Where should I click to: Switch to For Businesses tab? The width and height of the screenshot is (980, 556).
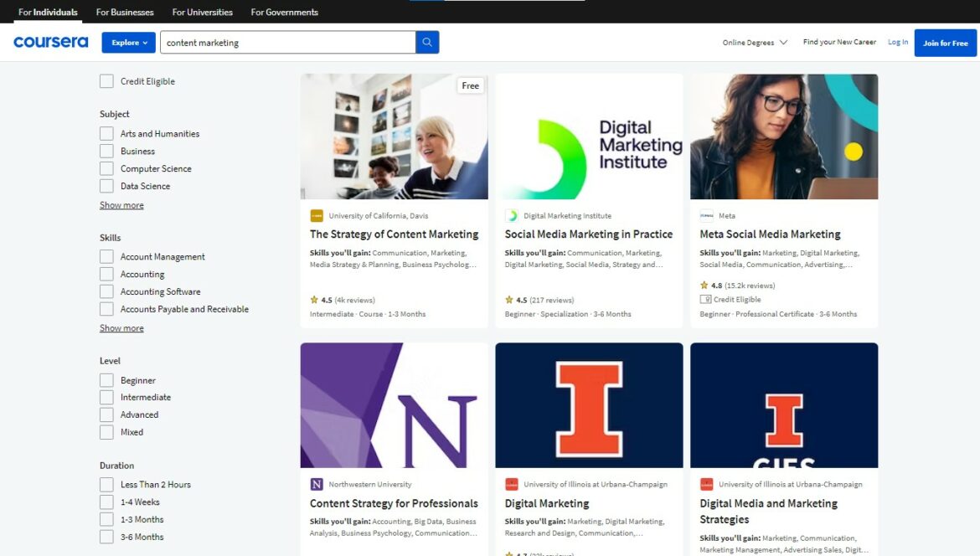tap(125, 12)
